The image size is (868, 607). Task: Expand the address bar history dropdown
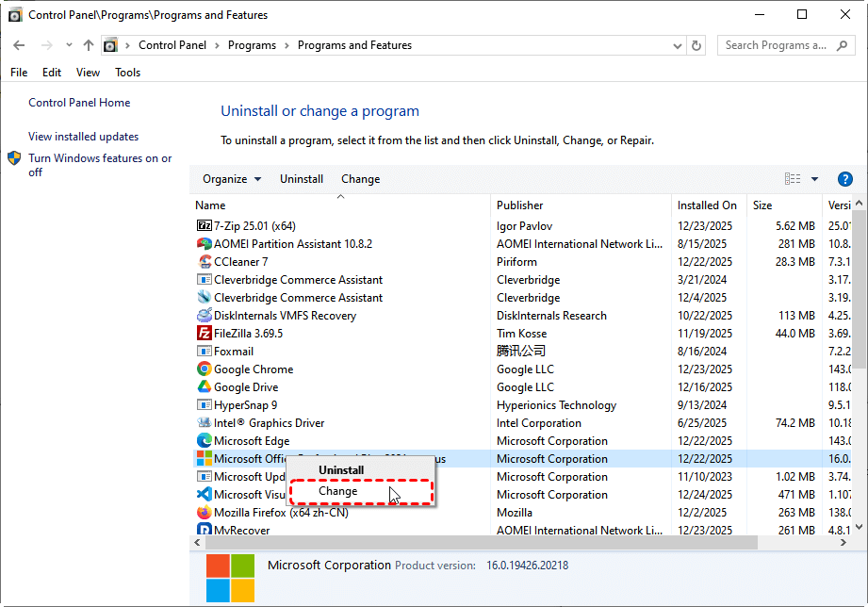click(x=678, y=45)
